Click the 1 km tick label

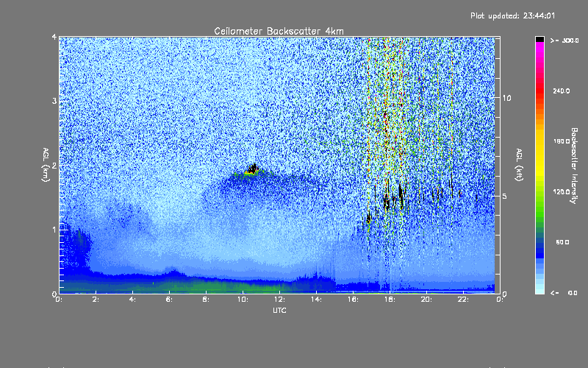(54, 230)
